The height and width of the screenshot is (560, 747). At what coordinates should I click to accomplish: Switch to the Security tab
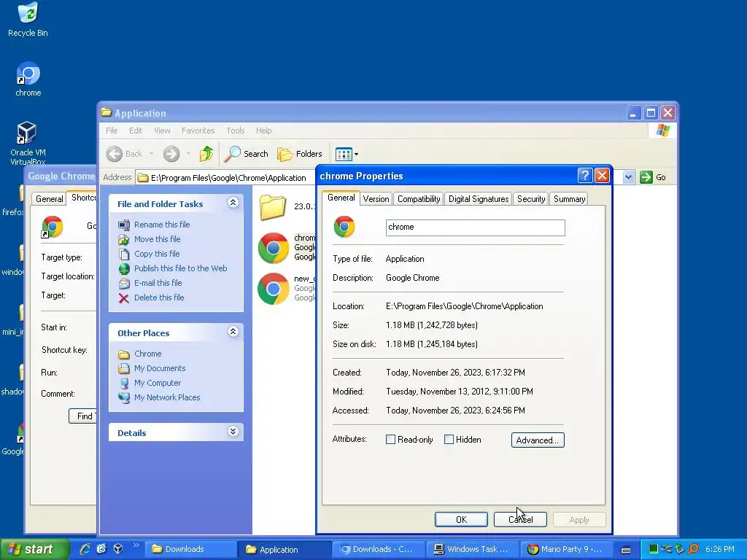[x=531, y=199]
